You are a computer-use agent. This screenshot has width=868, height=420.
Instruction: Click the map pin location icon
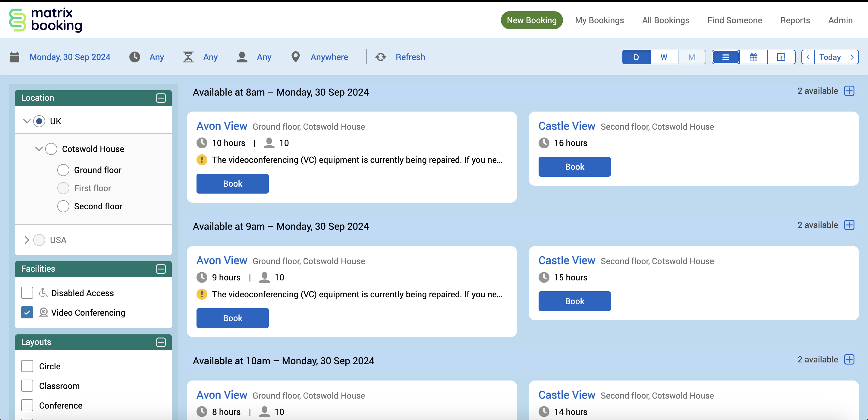click(x=295, y=57)
